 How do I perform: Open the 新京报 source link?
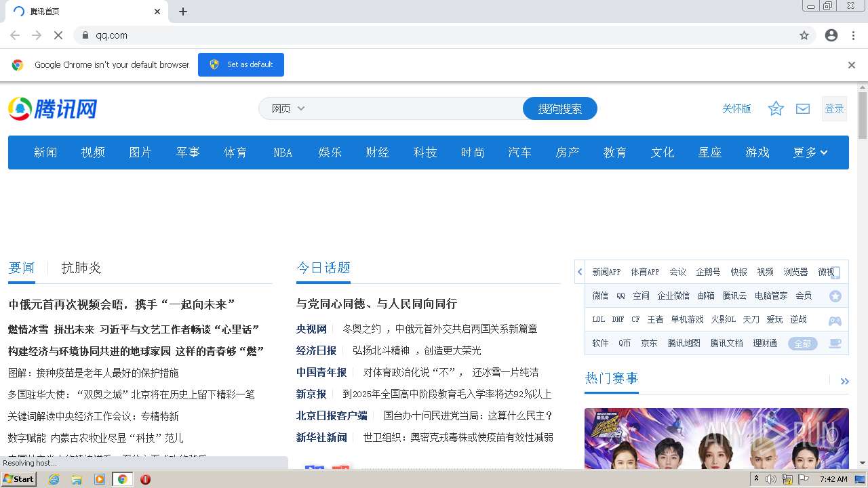(x=311, y=394)
